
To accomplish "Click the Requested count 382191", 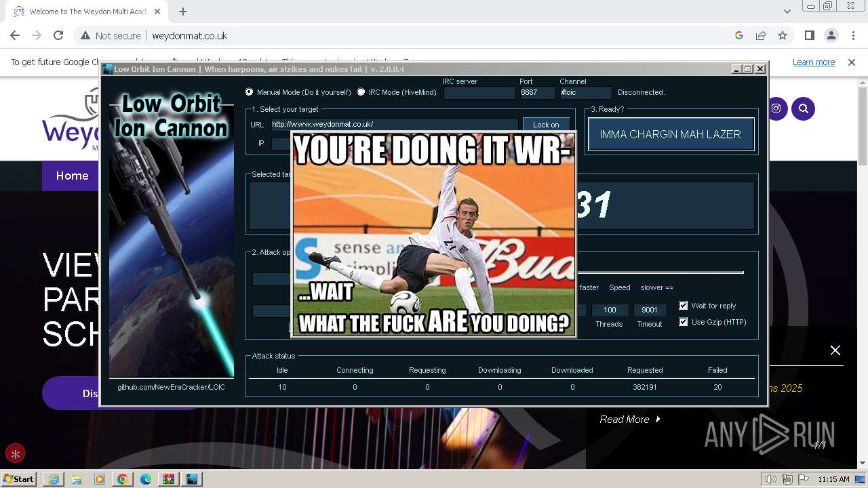I will pyautogui.click(x=645, y=387).
